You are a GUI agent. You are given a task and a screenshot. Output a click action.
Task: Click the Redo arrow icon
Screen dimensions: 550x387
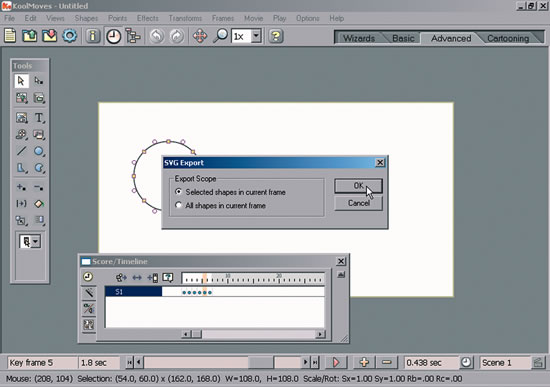[x=176, y=36]
